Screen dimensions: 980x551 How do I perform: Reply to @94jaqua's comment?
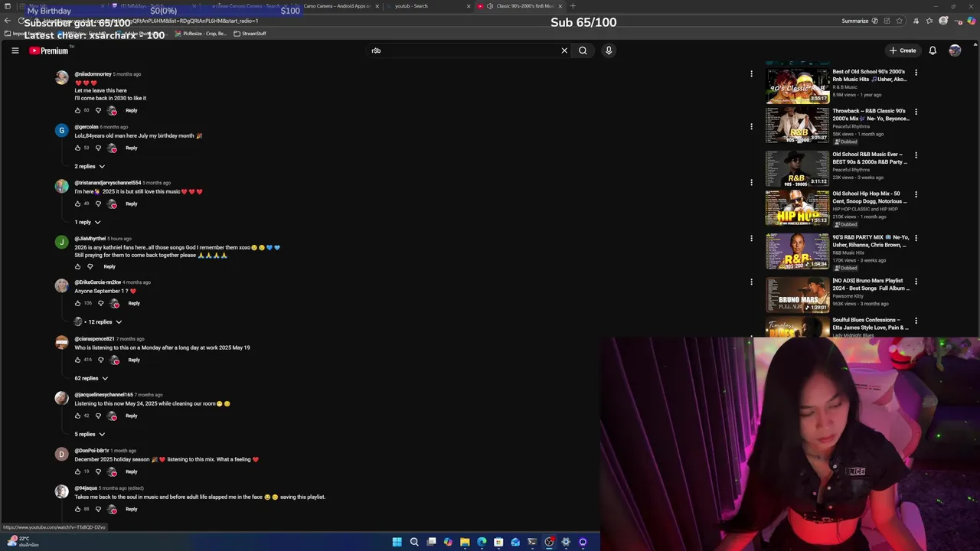click(132, 509)
